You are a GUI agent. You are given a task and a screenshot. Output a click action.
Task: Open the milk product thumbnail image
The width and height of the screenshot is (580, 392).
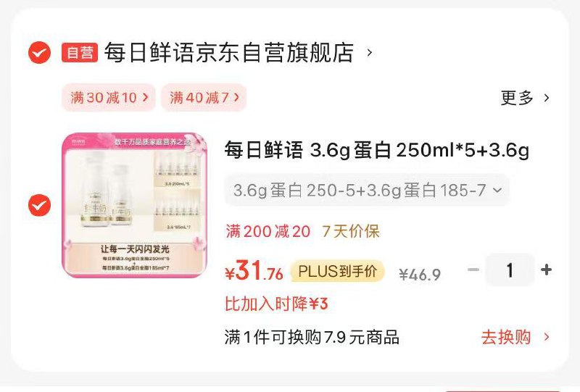coord(134,205)
